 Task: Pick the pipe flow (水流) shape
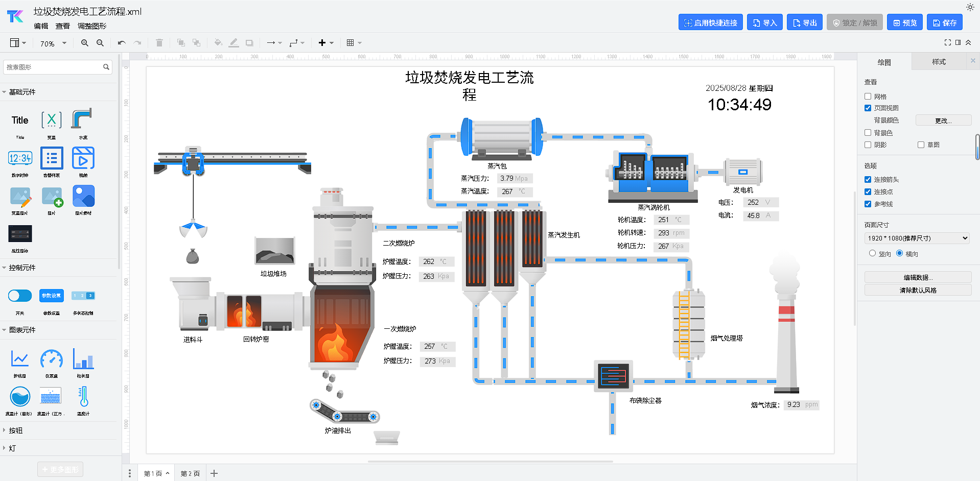coord(82,119)
